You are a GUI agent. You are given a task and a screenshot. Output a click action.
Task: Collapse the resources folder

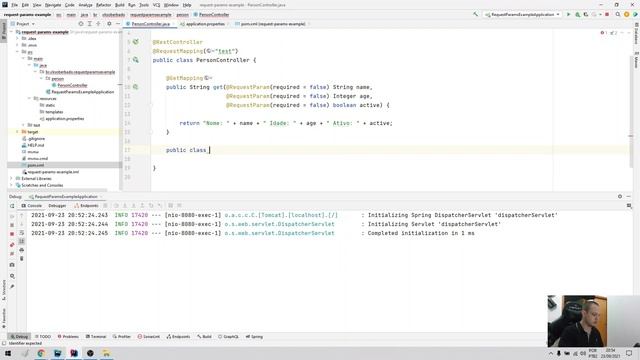(29, 98)
